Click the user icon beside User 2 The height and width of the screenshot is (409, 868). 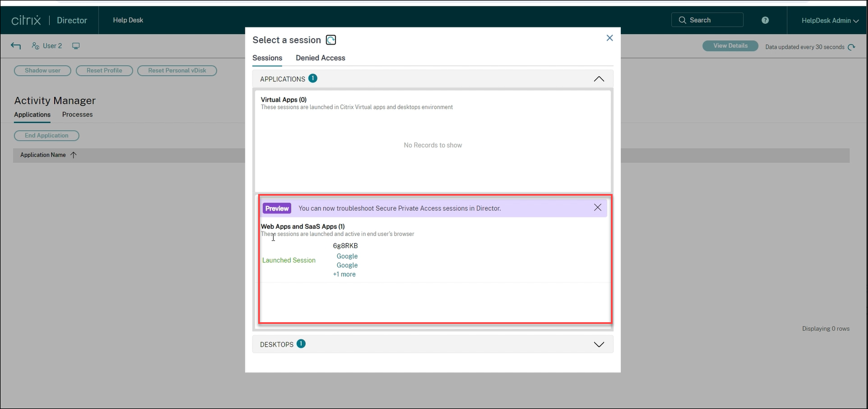35,46
